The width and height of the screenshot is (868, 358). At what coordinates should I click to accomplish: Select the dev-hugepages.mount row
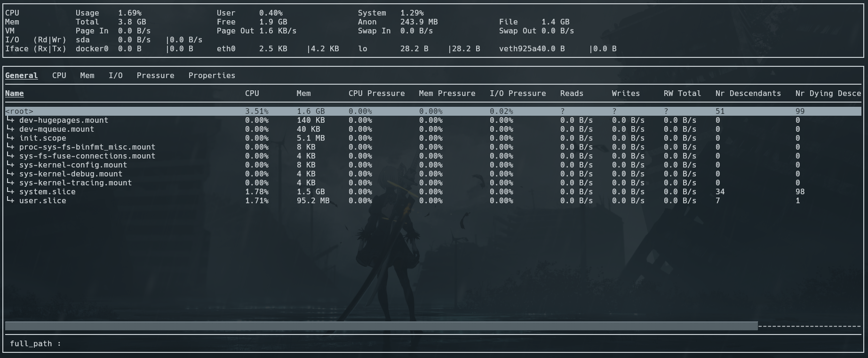tap(64, 120)
